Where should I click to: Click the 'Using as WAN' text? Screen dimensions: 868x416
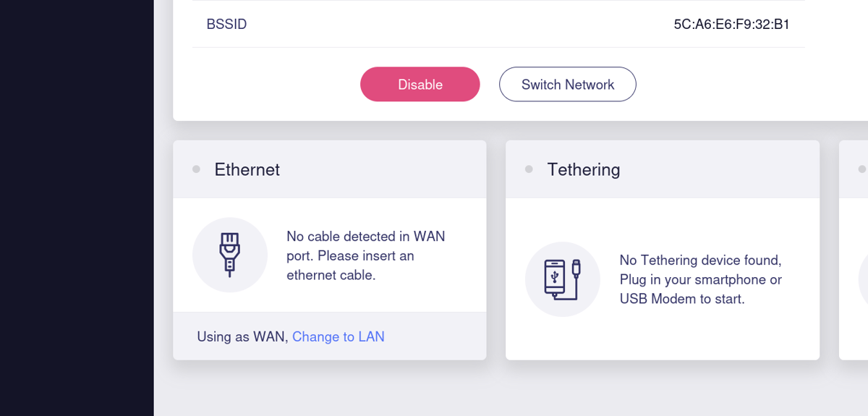242,336
